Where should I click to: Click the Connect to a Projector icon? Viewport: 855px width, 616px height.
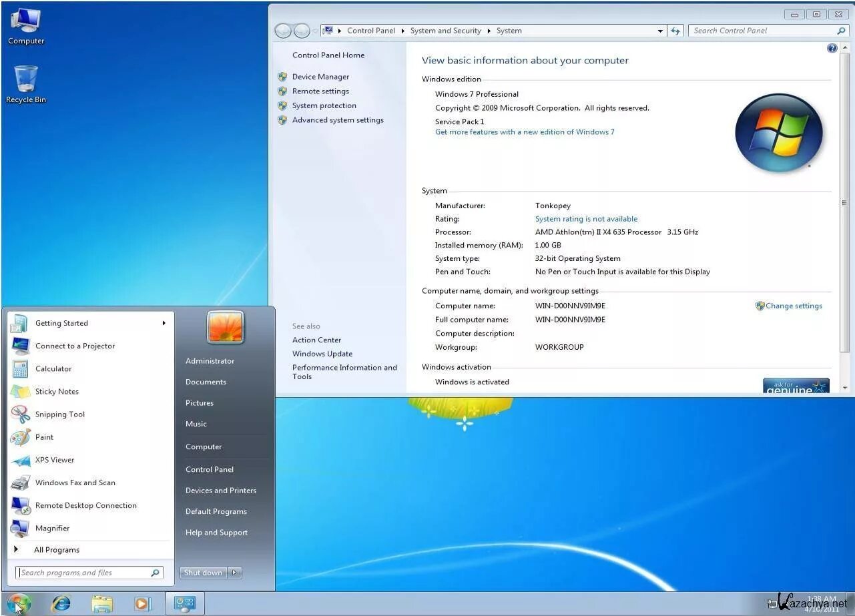(x=20, y=346)
